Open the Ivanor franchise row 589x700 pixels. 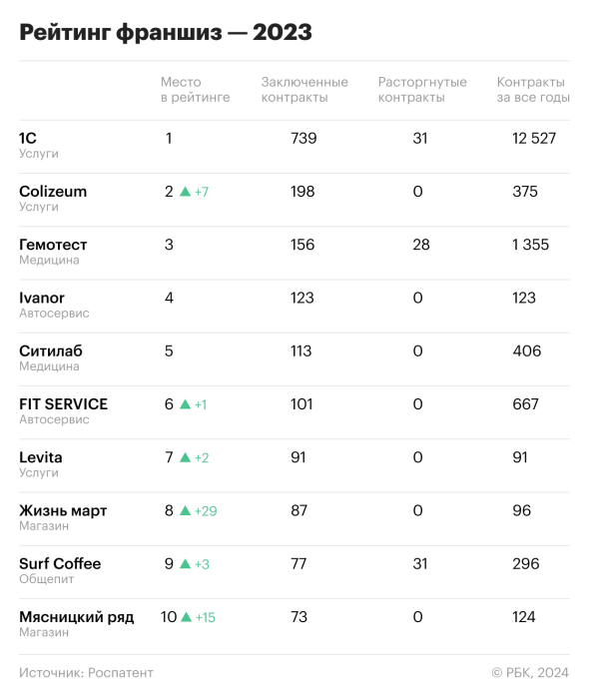pos(294,307)
